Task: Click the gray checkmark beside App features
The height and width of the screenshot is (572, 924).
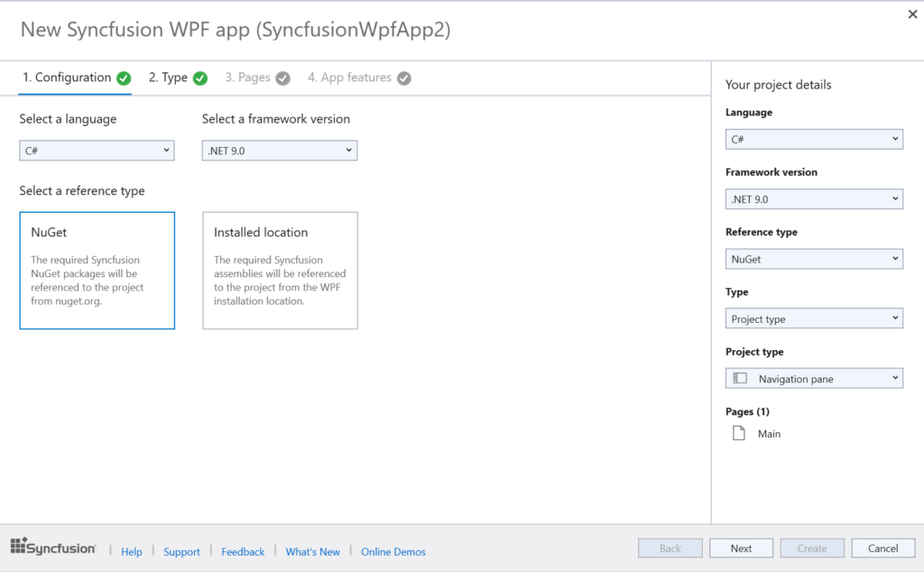Action: (404, 78)
